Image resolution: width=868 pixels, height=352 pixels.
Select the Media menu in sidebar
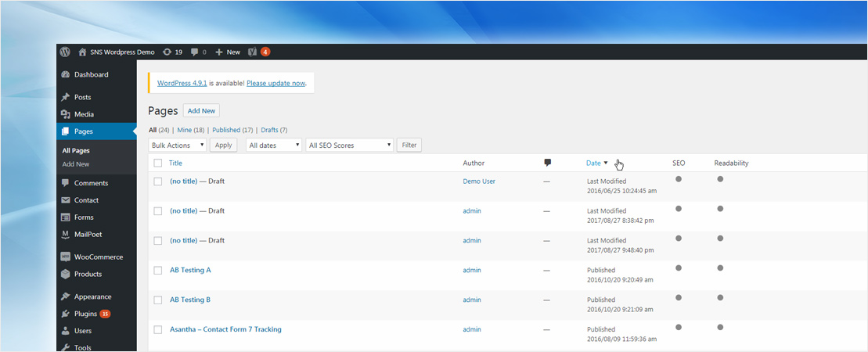[x=84, y=114]
